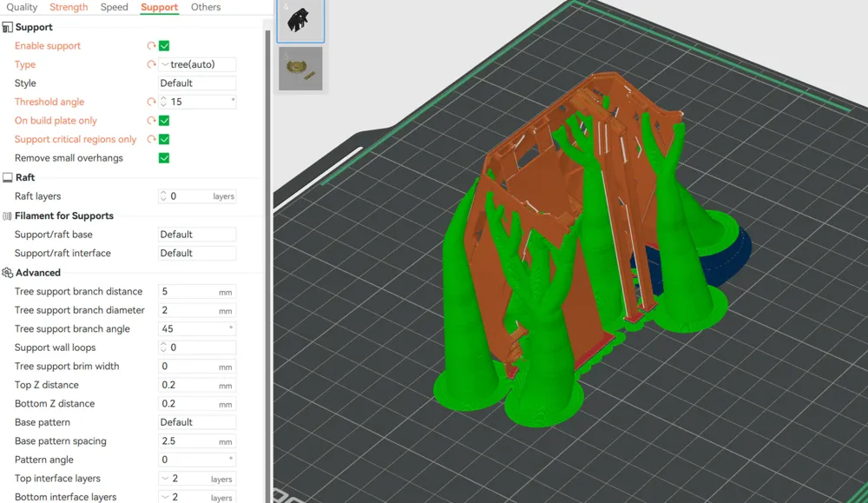This screenshot has height=503, width=868.
Task: Edit the Threshold angle value field
Action: 197,102
